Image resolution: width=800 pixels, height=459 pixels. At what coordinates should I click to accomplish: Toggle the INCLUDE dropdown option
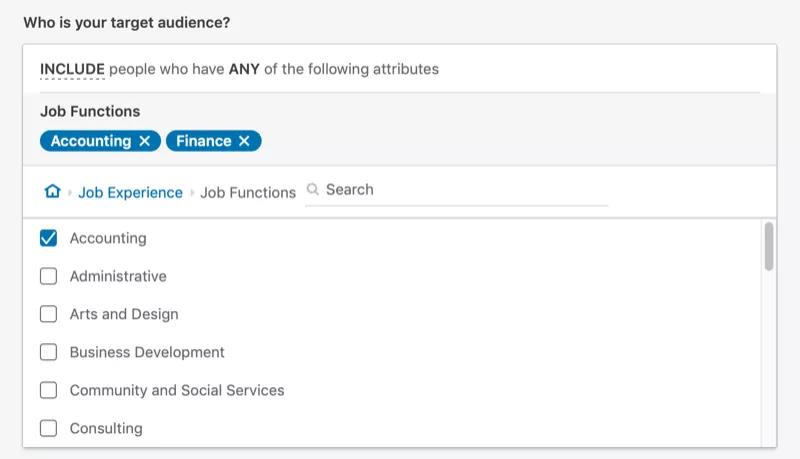tap(72, 69)
